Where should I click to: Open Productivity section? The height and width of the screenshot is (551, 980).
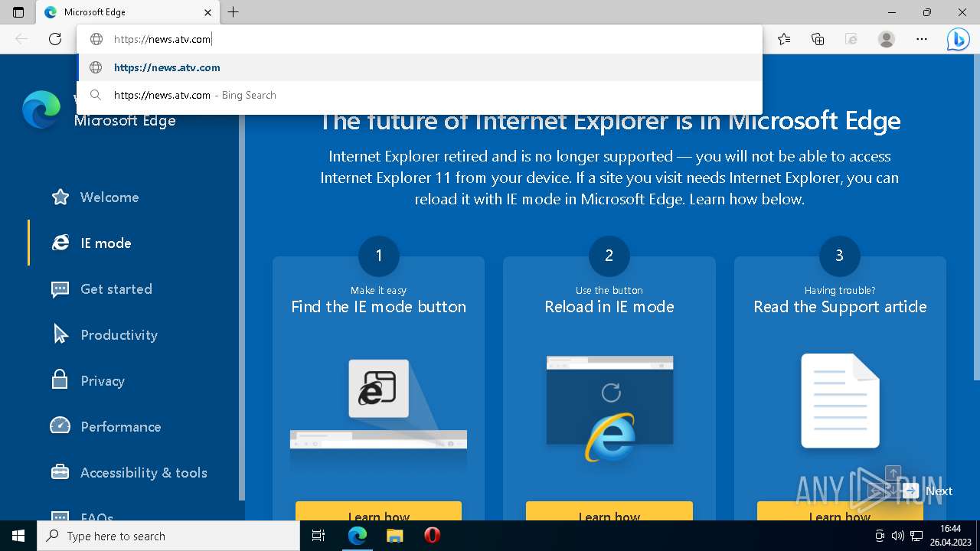tap(119, 334)
